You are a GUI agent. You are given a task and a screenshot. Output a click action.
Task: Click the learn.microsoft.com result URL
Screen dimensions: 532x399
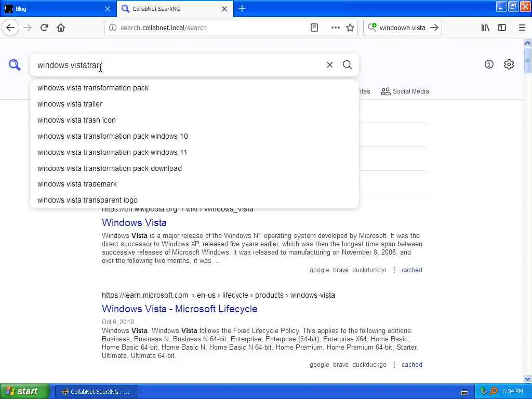[218, 295]
